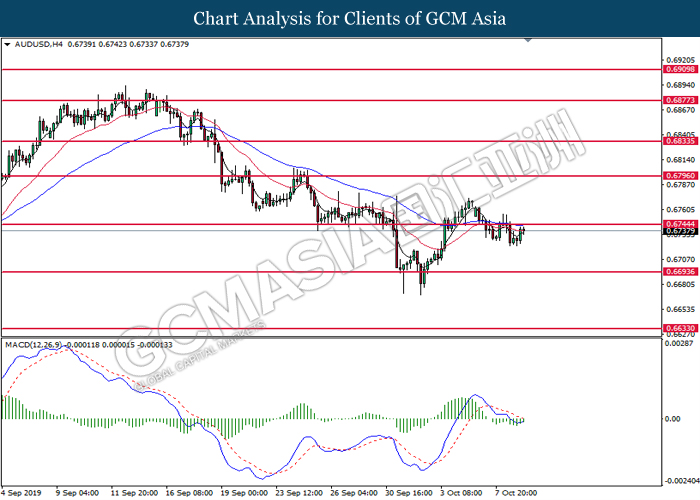Image resolution: width=700 pixels, height=500 pixels.
Task: Select the 0.67960 price level label
Action: click(x=680, y=176)
